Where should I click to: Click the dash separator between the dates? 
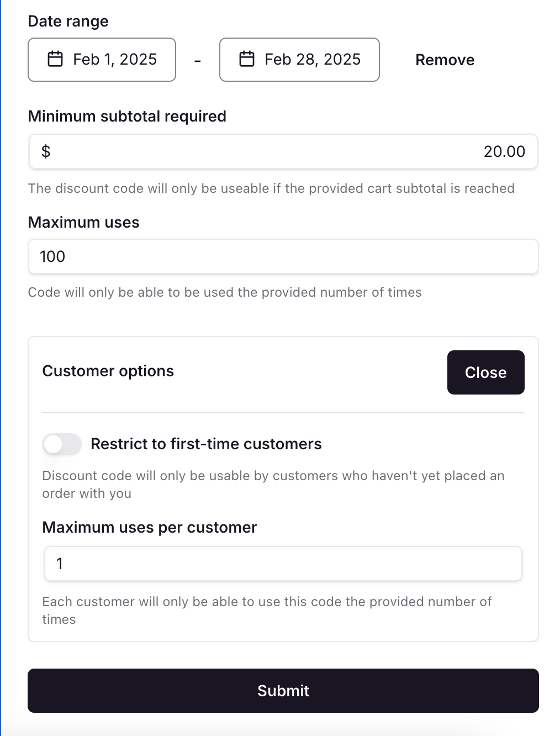(198, 60)
